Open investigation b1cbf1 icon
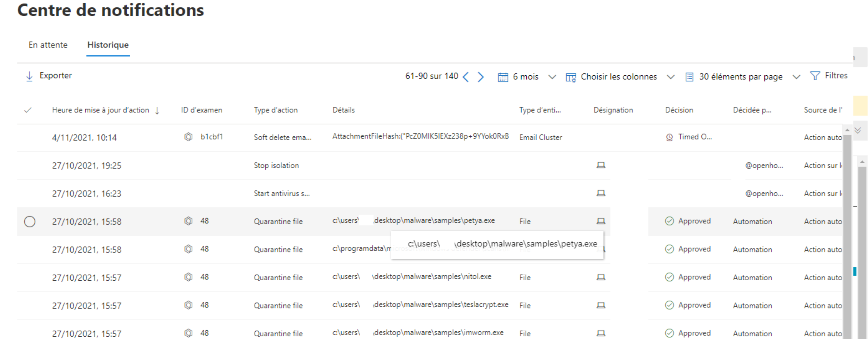Image resolution: width=868 pixels, height=339 pixels. coord(188,137)
